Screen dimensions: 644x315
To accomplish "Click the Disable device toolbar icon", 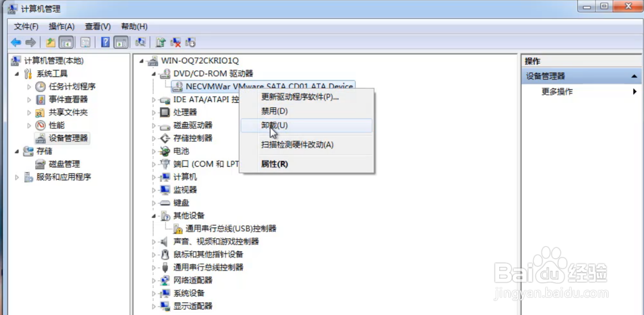I will pyautogui.click(x=190, y=42).
